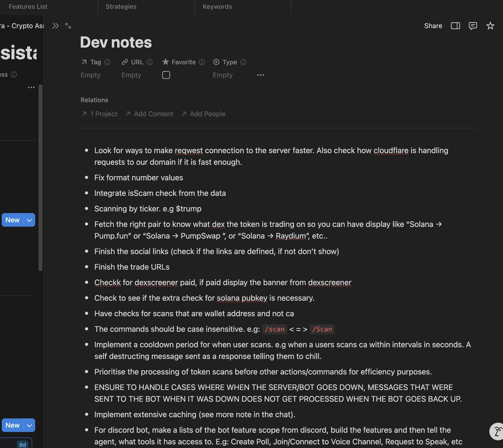Click the 'Prioritise the processing' bullet
The height and width of the screenshot is (448, 503).
263,372
